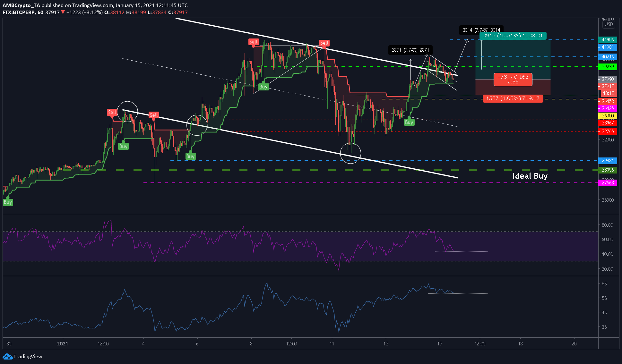Click the 6B volume axis label
Image resolution: width=622 pixels, height=364 pixels.
(604, 284)
